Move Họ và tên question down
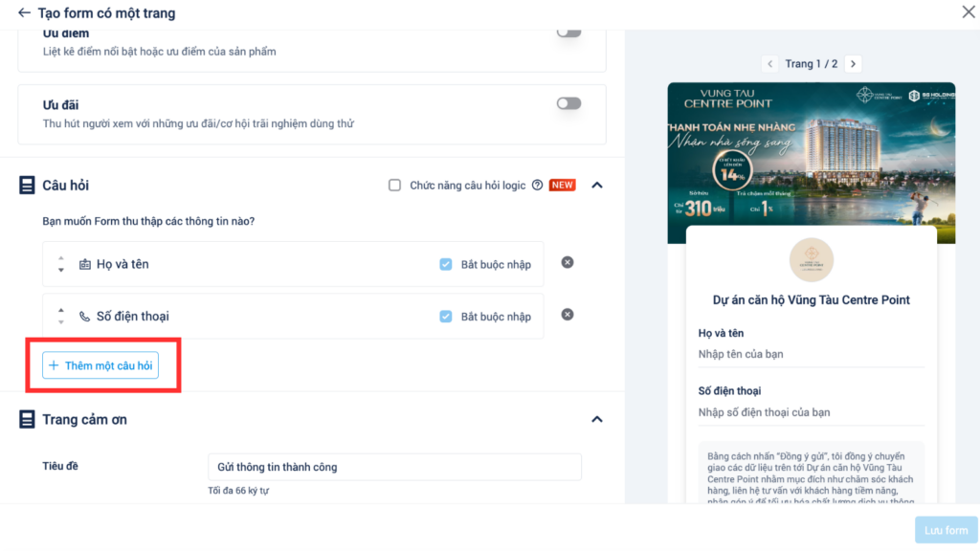 point(60,270)
